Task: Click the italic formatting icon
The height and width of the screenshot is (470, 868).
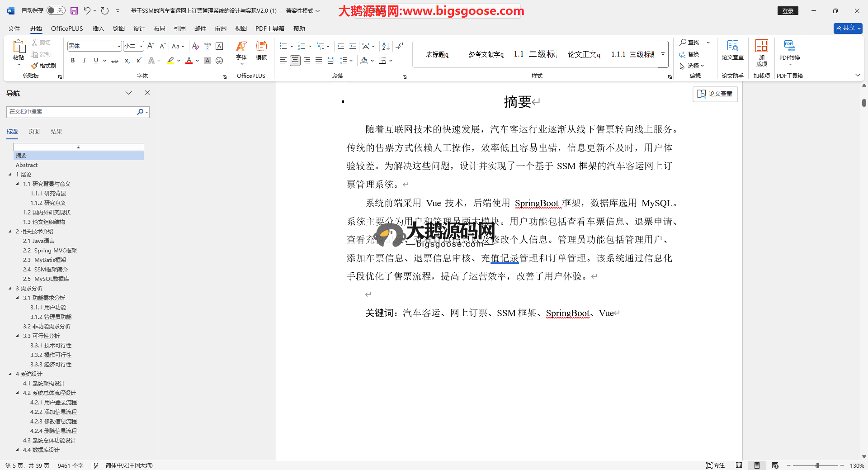Action: [84, 61]
